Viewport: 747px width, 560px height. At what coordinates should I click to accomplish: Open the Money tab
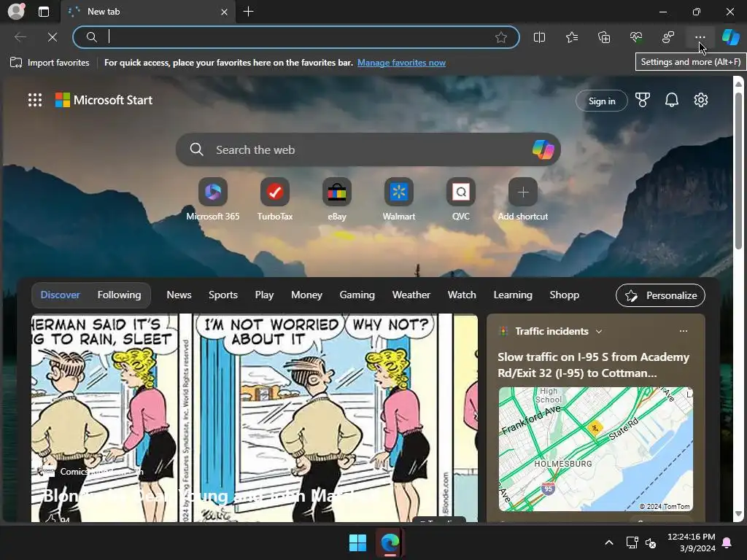point(307,295)
